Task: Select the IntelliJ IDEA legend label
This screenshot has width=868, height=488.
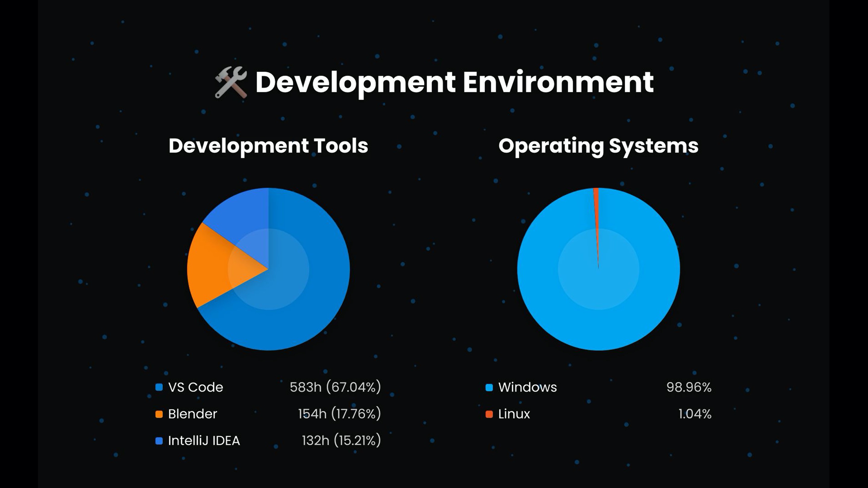Action: pos(204,441)
